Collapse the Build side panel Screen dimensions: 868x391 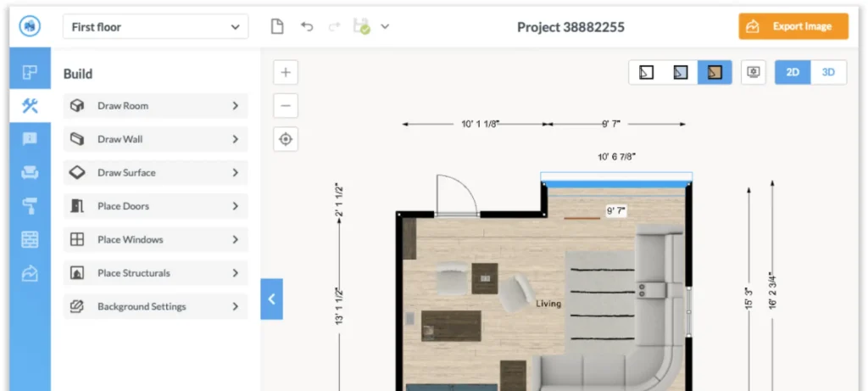[x=272, y=299]
